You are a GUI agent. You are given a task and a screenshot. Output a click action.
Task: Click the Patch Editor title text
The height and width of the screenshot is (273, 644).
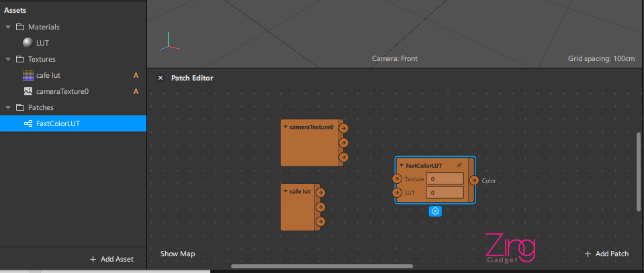pyautogui.click(x=192, y=78)
